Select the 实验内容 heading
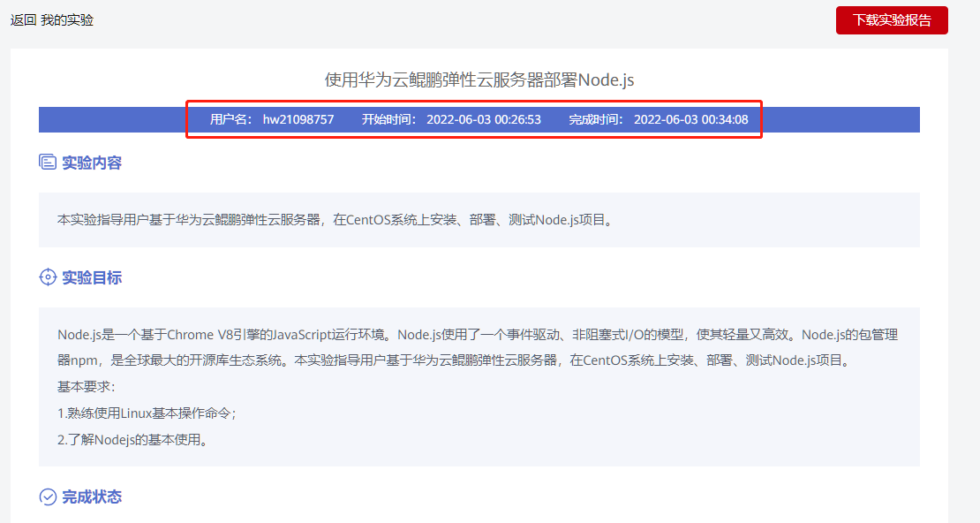Screen dimensions: 980x523 click(x=92, y=163)
